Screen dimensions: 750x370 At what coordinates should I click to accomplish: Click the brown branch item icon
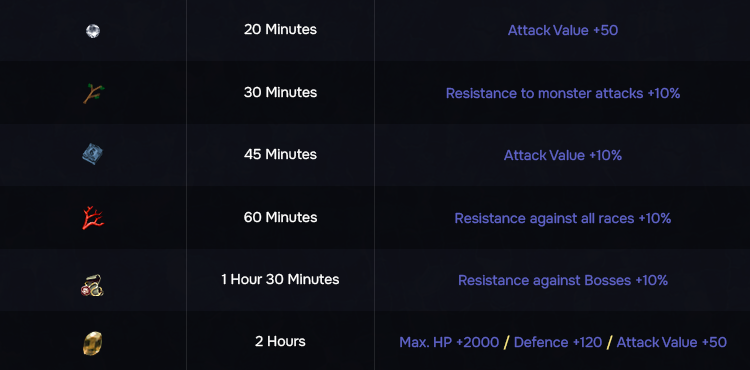(93, 93)
